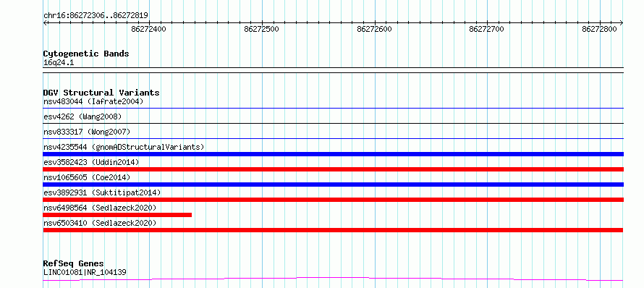Click the red bar under esv3892931
Image resolution: width=644 pixels, height=288 pixels.
coord(333,200)
